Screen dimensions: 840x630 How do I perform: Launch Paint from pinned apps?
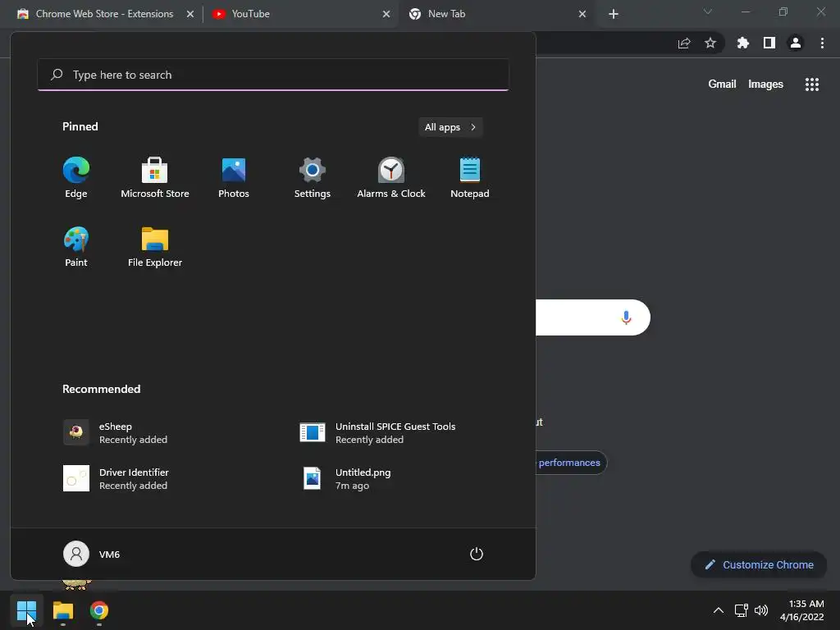tap(76, 247)
